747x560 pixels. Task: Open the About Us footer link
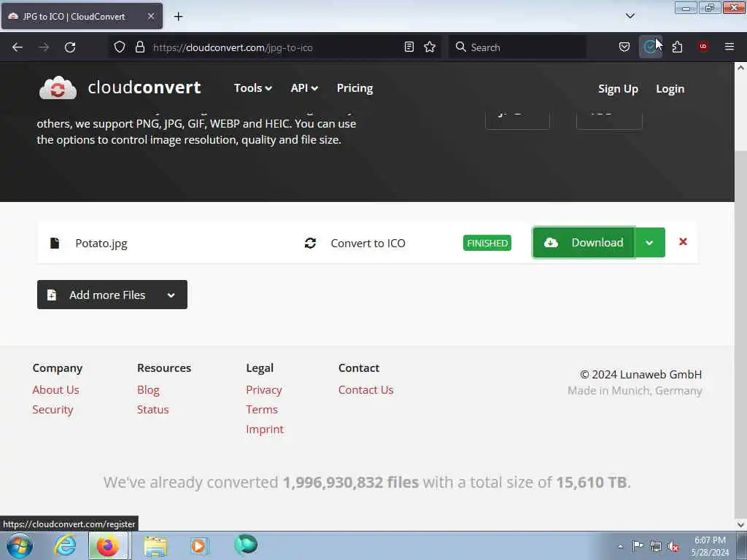coord(55,389)
